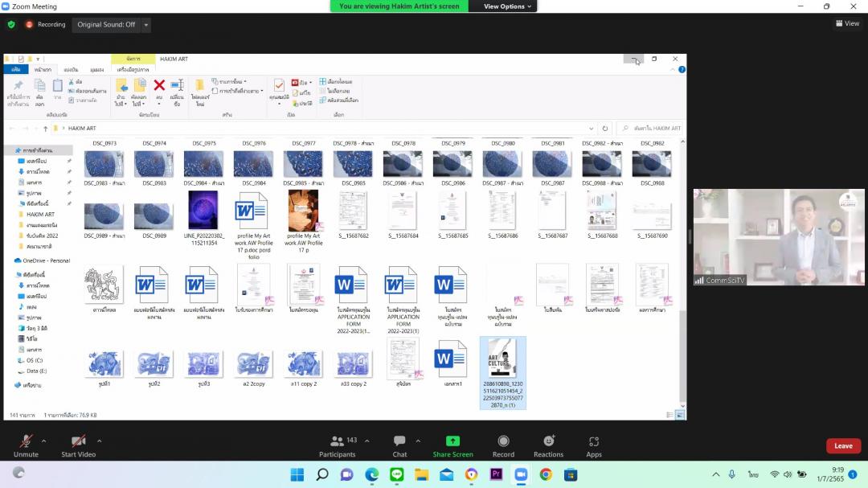Click the red delete X in the ribbon
Viewport: 868px width, 488px height.
tap(159, 85)
